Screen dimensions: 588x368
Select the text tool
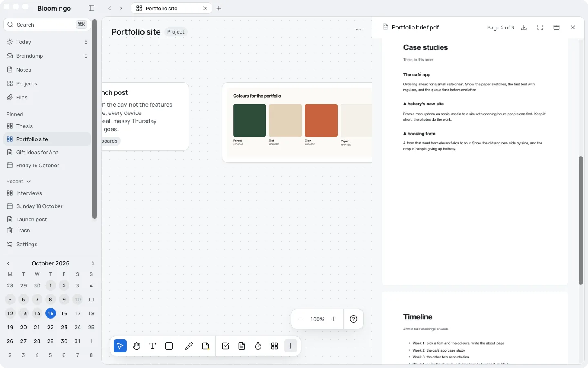pos(153,346)
